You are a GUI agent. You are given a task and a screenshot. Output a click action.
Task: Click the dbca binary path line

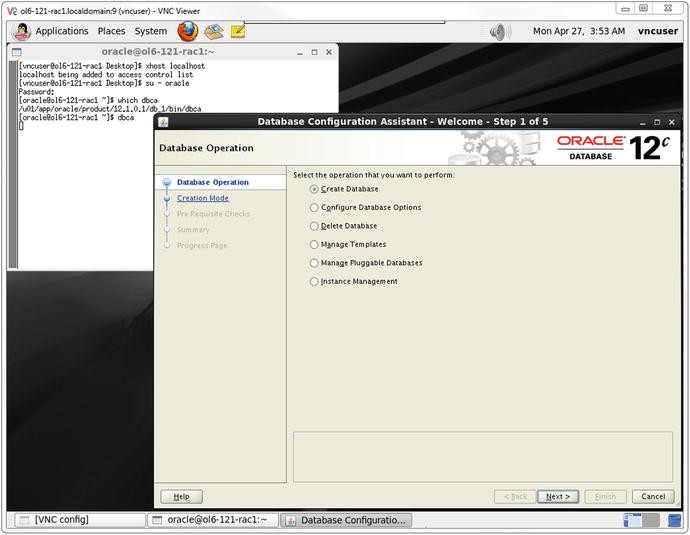coord(110,109)
